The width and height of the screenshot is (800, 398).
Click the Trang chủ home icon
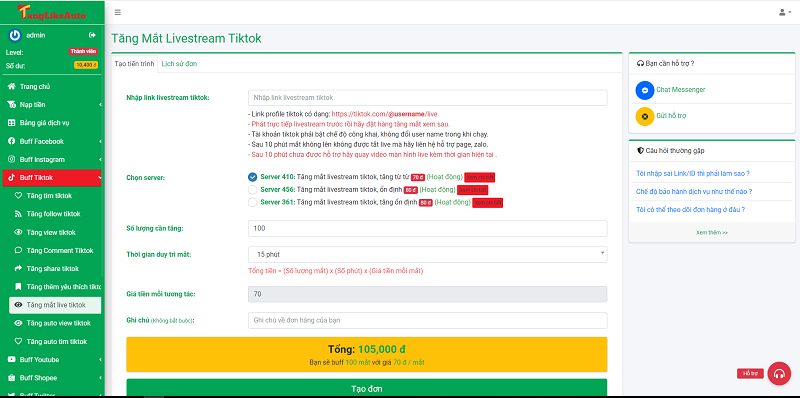click(11, 87)
